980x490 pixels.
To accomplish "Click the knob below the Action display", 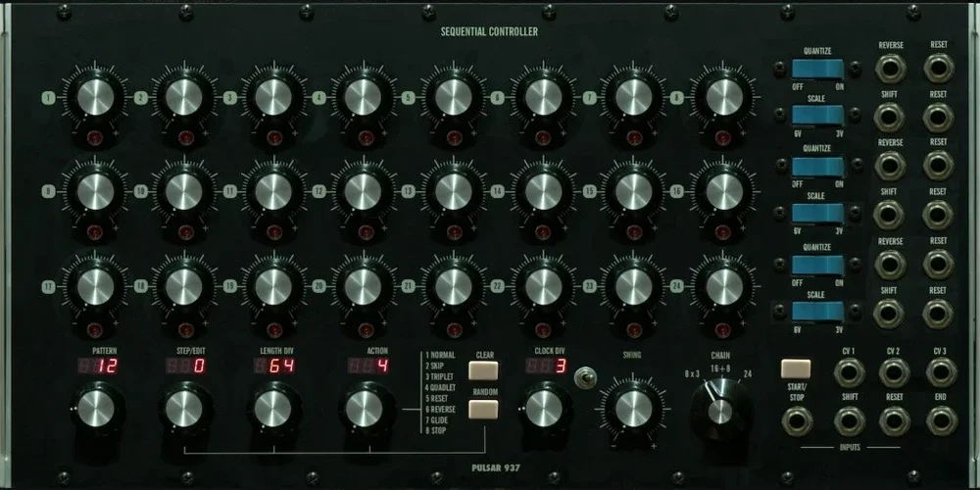I will pyautogui.click(x=364, y=409).
